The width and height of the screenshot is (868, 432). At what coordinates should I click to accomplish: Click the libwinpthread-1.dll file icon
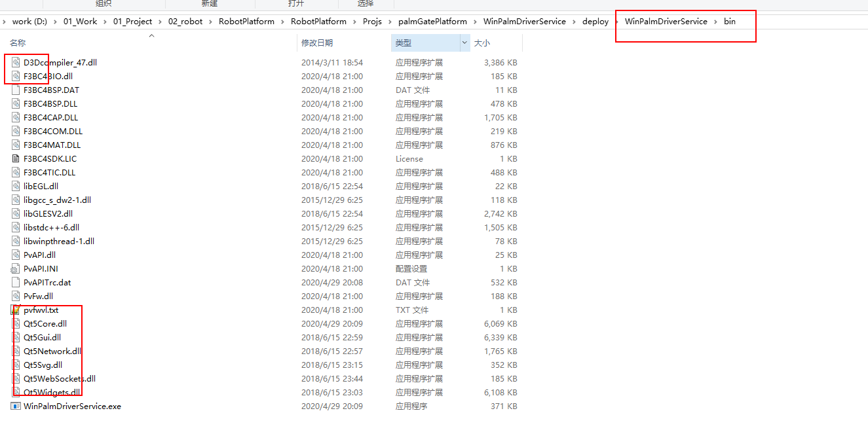click(x=16, y=241)
